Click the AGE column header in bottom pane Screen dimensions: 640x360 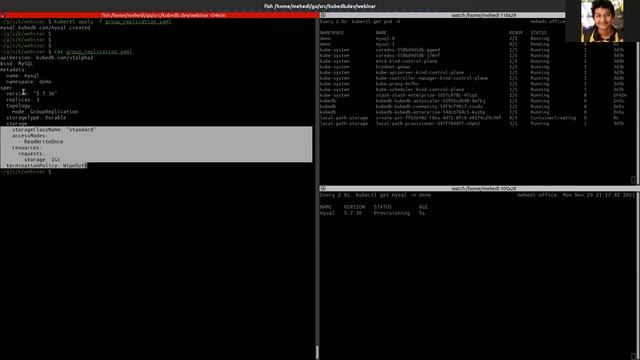coord(423,207)
